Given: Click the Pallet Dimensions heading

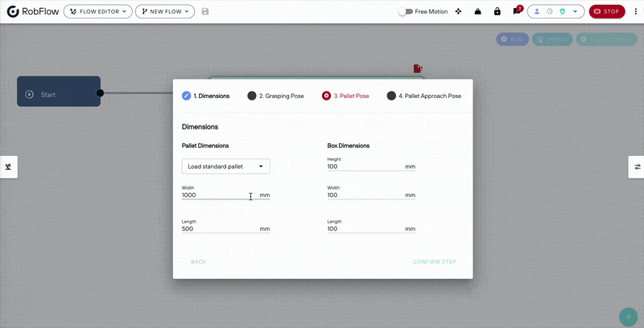Looking at the screenshot, I should [205, 146].
